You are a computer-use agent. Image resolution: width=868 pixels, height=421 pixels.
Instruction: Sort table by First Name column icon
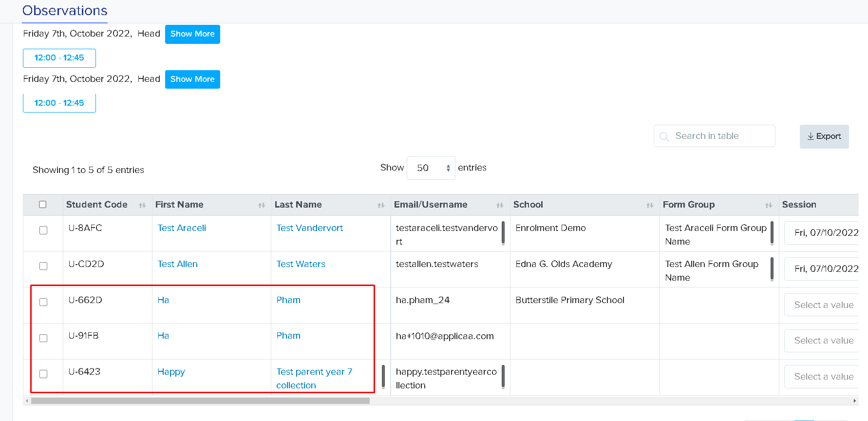click(x=262, y=206)
